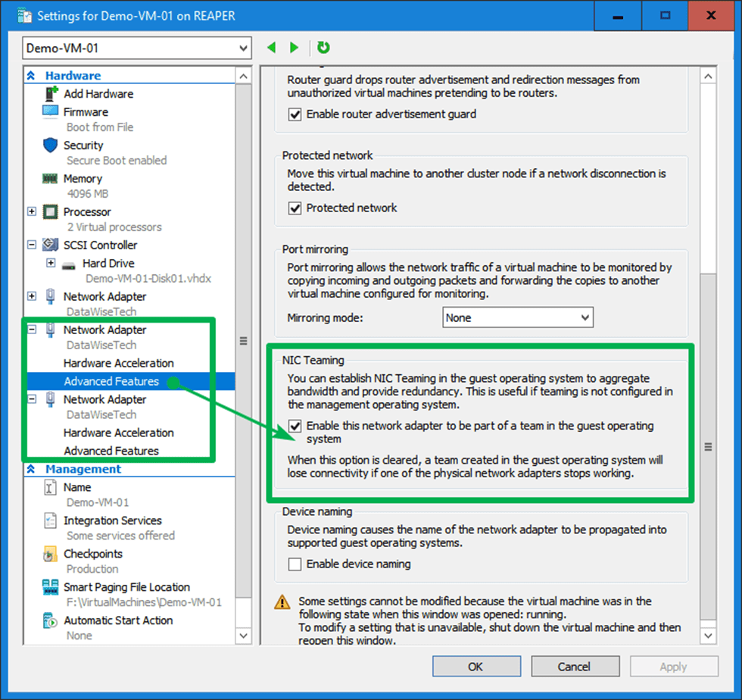Click the Memory chip icon

coord(50,179)
